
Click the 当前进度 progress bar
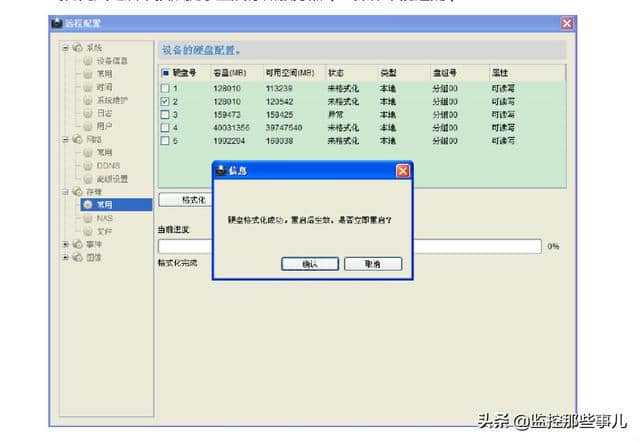click(350, 246)
